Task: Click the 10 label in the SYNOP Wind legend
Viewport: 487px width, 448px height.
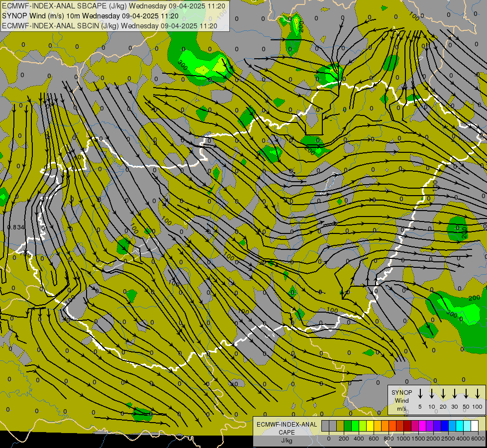Action: [x=432, y=407]
